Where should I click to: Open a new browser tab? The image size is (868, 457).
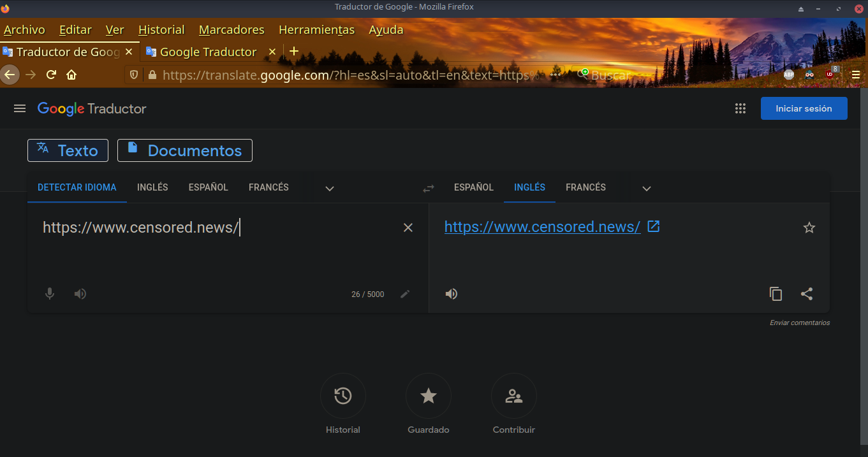pos(294,51)
